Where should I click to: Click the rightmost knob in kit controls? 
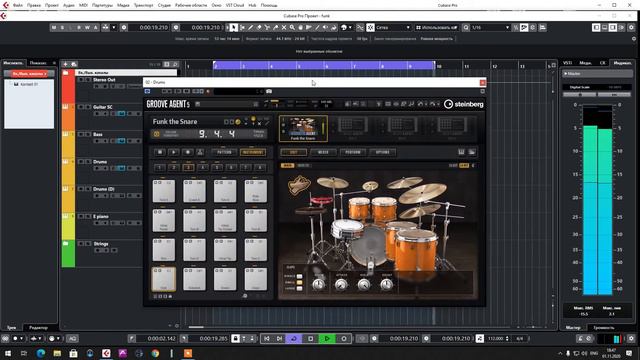click(x=387, y=284)
